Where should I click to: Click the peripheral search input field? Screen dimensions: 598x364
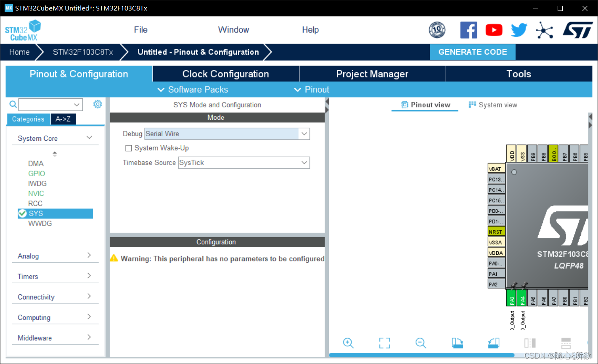45,105
